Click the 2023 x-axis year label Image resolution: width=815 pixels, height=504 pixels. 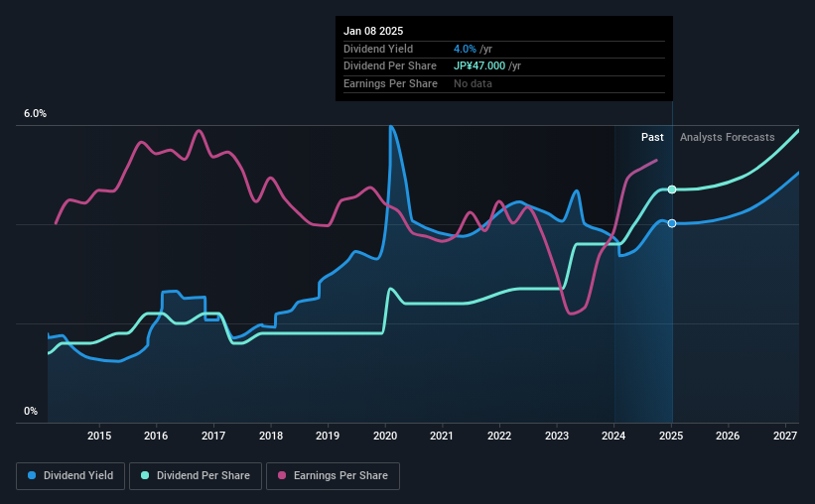[557, 436]
